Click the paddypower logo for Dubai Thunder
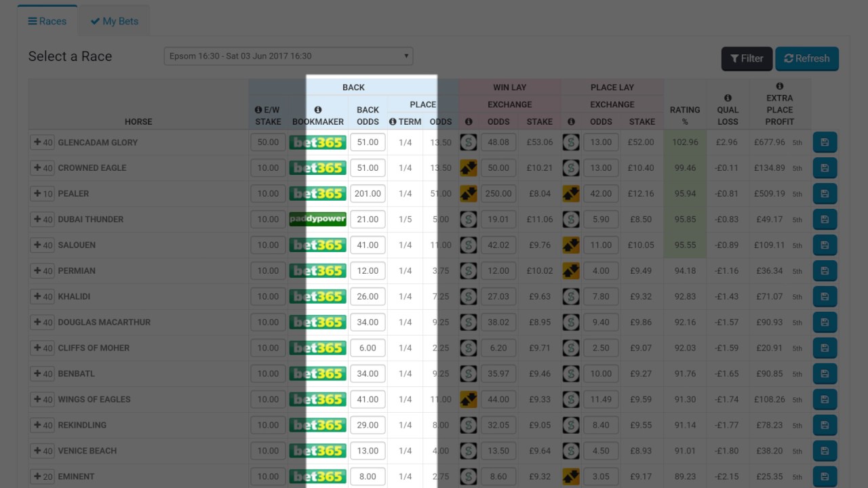The image size is (868, 488). [x=318, y=220]
